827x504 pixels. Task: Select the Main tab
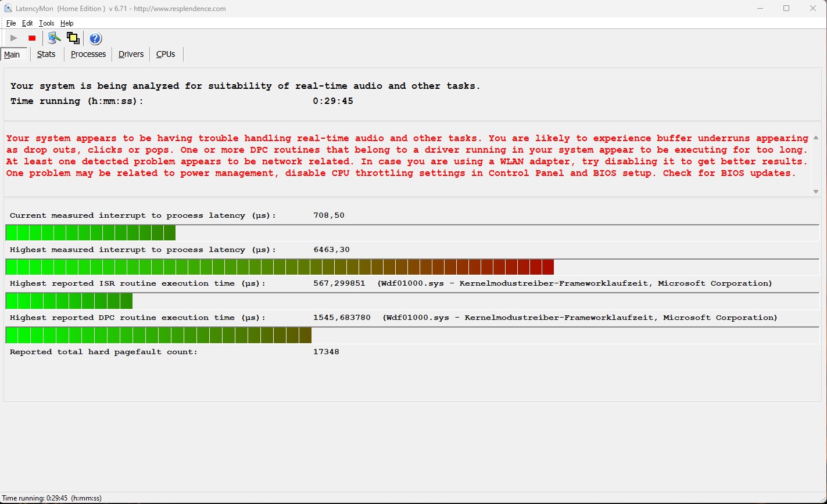(12, 55)
